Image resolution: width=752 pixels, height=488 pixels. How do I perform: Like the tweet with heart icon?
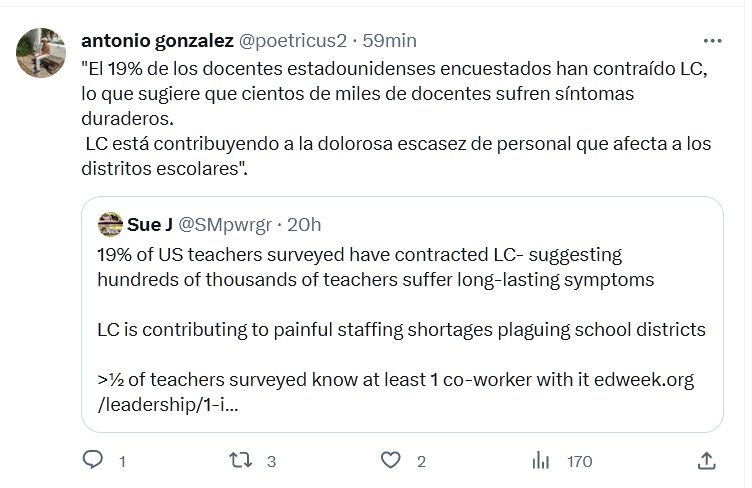pyautogui.click(x=392, y=461)
